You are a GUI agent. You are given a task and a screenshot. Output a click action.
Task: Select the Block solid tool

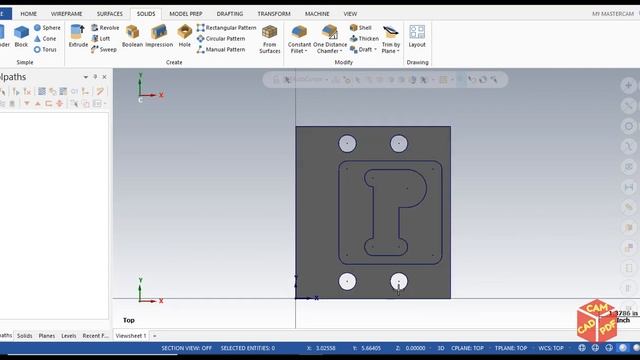click(x=21, y=36)
